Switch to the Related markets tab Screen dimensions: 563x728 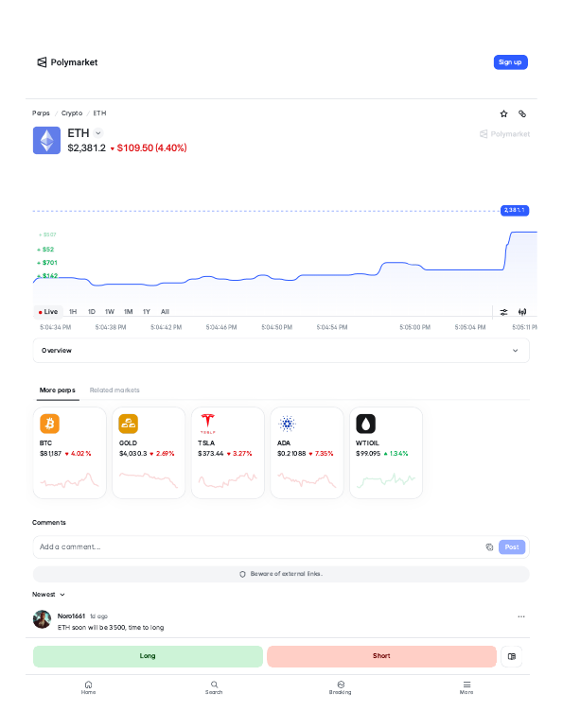click(114, 390)
